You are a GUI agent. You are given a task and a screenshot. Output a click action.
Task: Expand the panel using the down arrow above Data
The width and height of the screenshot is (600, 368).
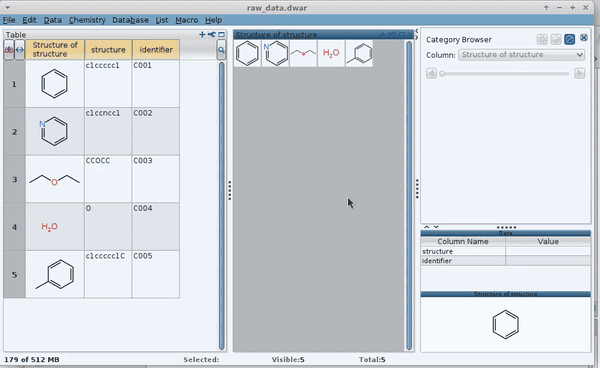[x=436, y=227]
